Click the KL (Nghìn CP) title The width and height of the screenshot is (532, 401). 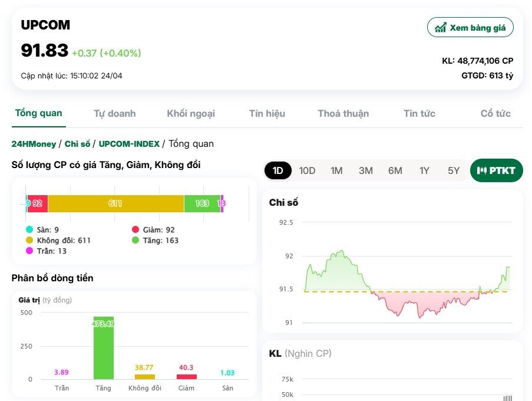tap(300, 353)
